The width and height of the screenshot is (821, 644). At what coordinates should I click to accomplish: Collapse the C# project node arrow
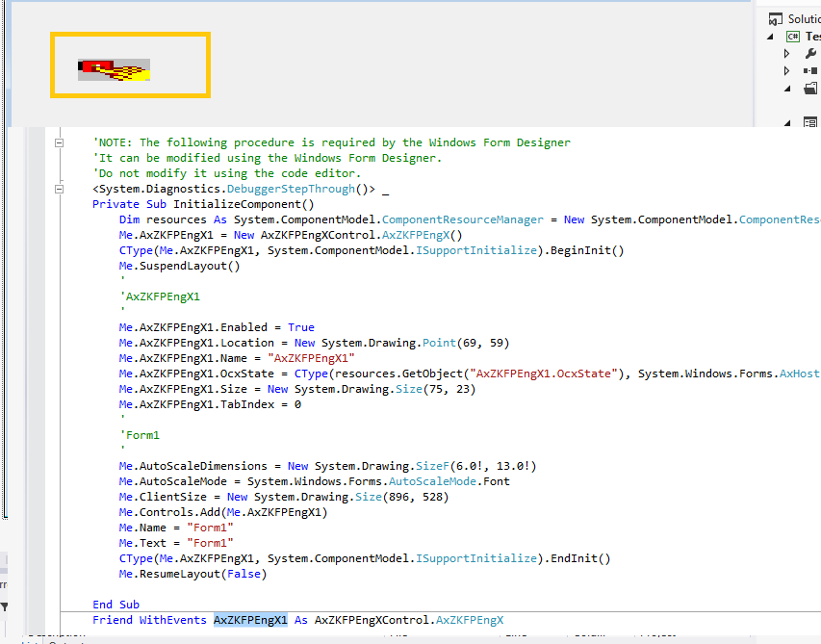(x=770, y=37)
